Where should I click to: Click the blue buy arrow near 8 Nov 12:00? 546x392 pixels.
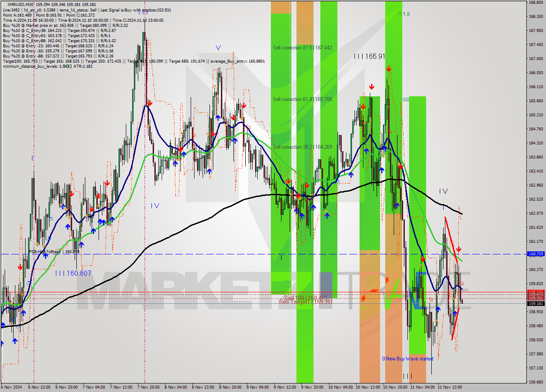pos(209,171)
